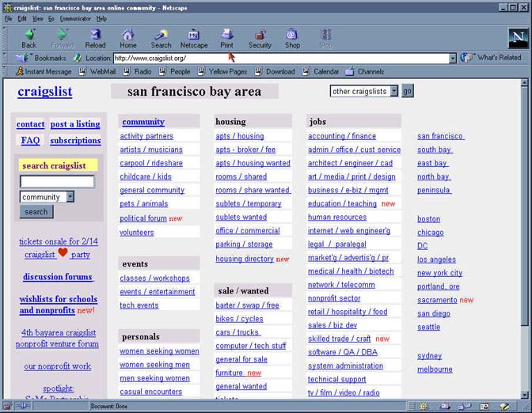Open the political forum link
The width and height of the screenshot is (532, 413).
tap(143, 218)
